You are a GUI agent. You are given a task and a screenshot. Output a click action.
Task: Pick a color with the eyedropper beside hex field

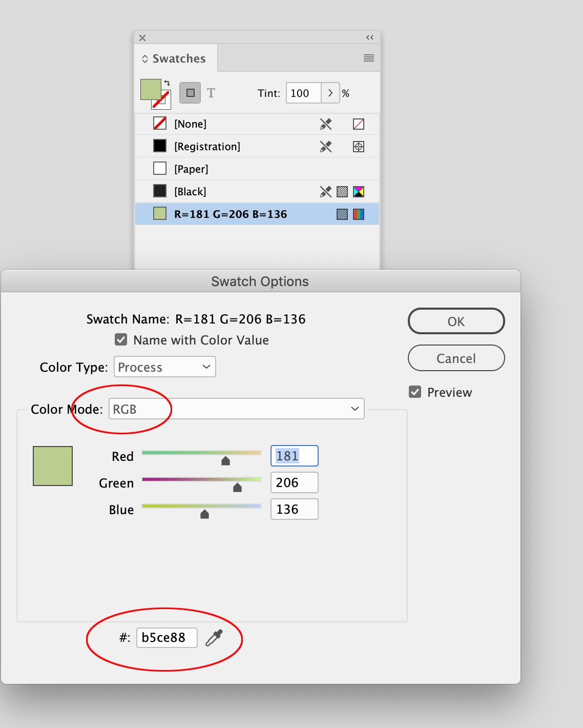pos(214,637)
